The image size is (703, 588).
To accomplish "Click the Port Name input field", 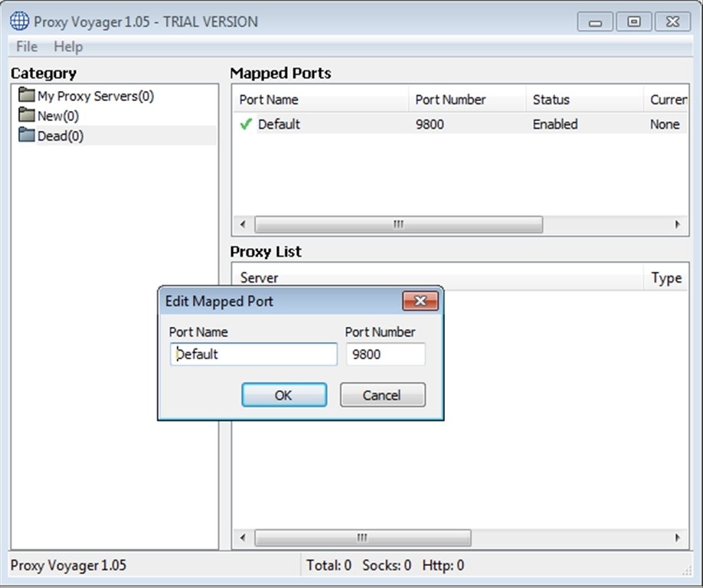I will (x=253, y=354).
